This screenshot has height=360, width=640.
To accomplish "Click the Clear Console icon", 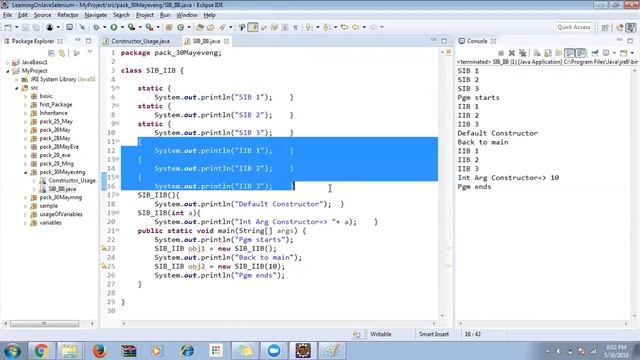I will tap(537, 53).
